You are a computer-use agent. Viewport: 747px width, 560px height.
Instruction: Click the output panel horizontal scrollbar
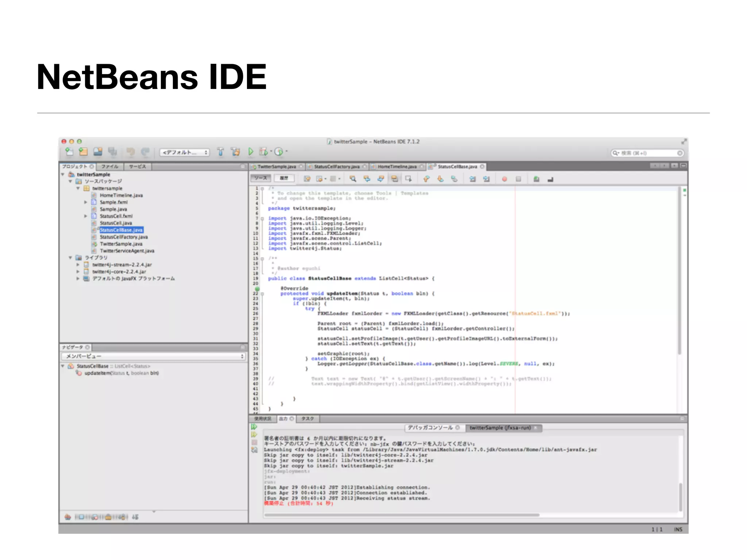pyautogui.click(x=402, y=515)
